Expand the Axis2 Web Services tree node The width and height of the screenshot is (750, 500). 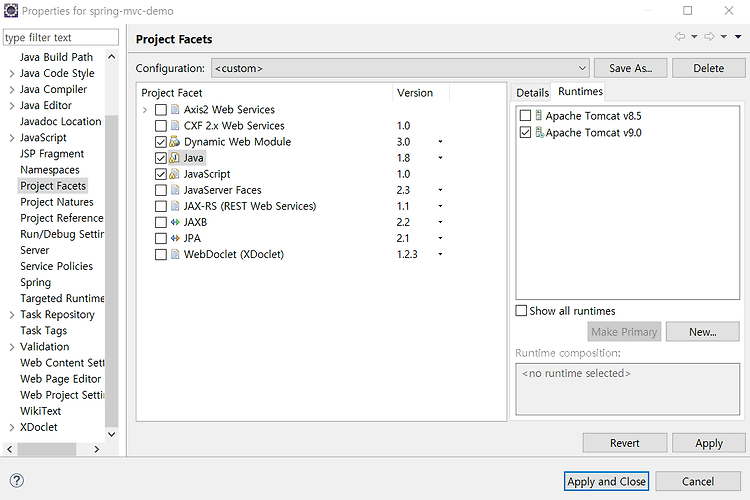pyautogui.click(x=145, y=110)
